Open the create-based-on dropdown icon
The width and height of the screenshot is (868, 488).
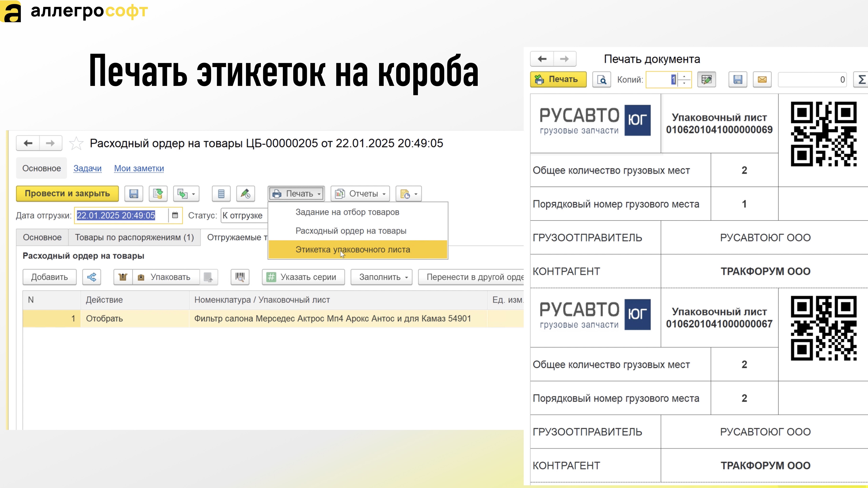(186, 194)
